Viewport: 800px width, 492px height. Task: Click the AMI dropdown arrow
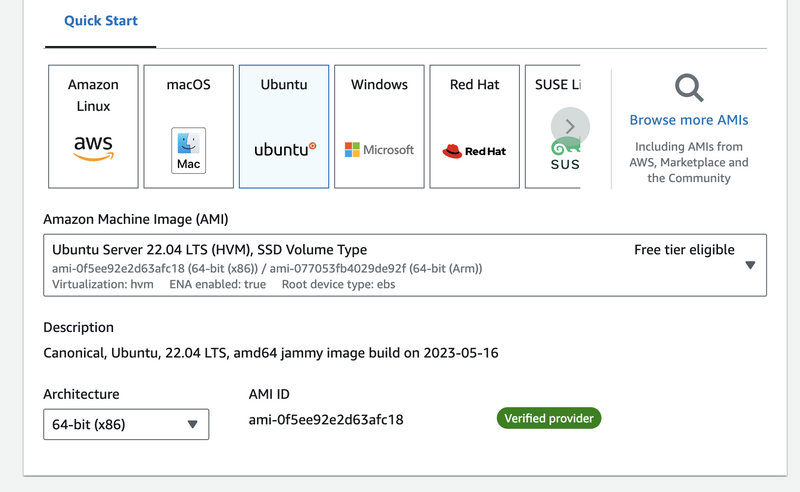(750, 265)
